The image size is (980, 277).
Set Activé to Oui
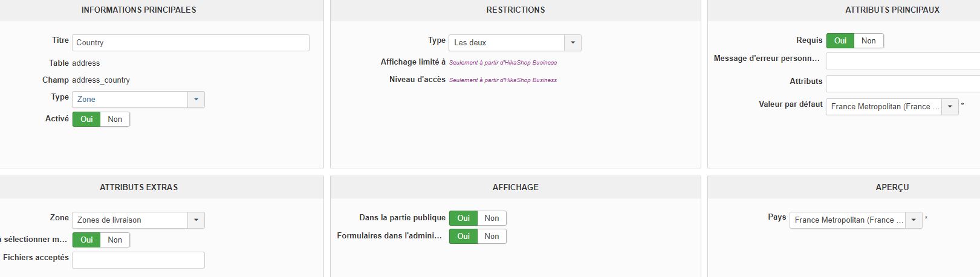click(x=86, y=119)
